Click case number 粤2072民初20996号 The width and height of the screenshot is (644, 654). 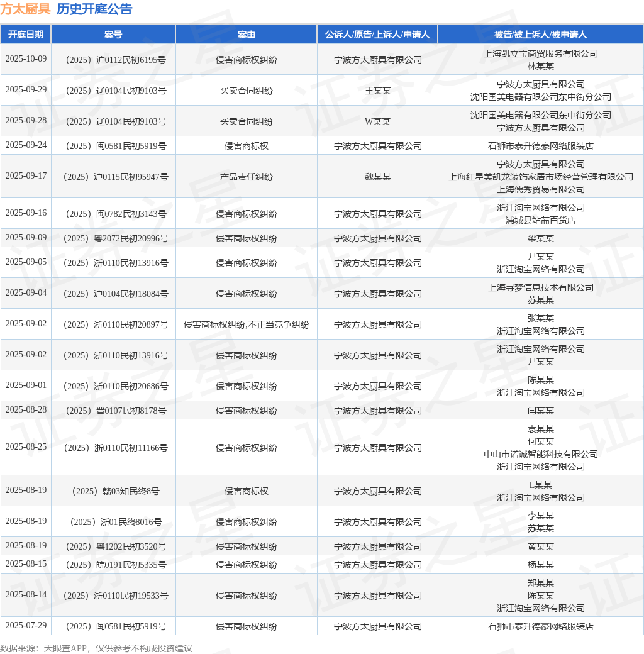116,238
